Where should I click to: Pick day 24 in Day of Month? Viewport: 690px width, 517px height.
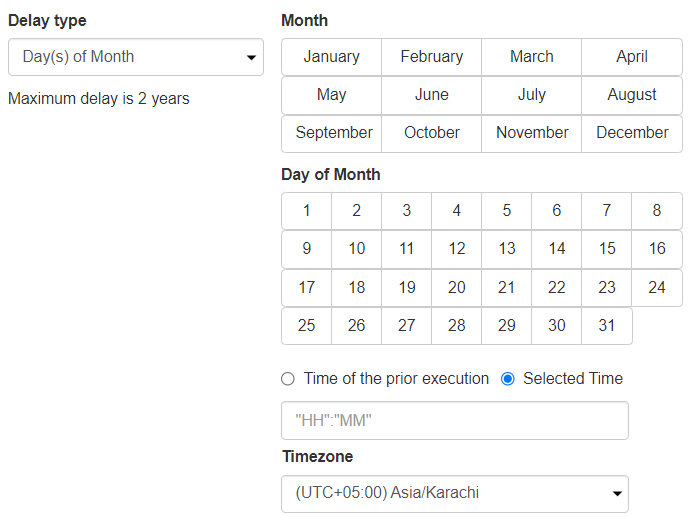point(657,288)
